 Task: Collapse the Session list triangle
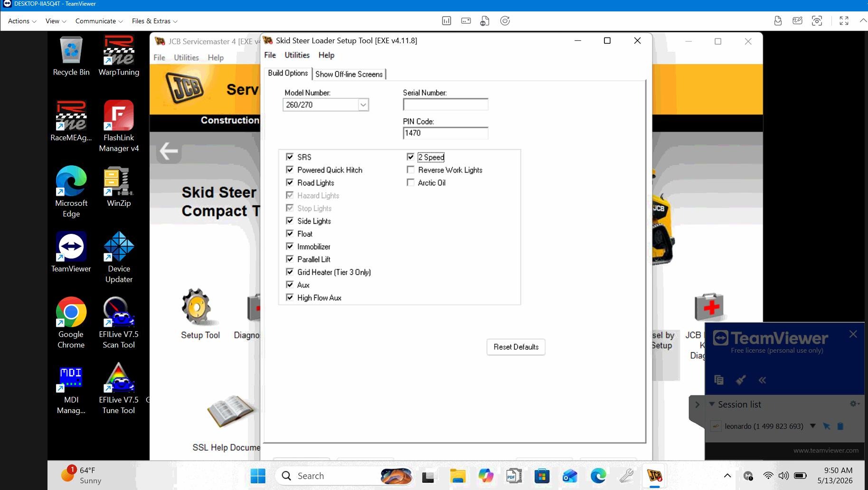point(712,404)
